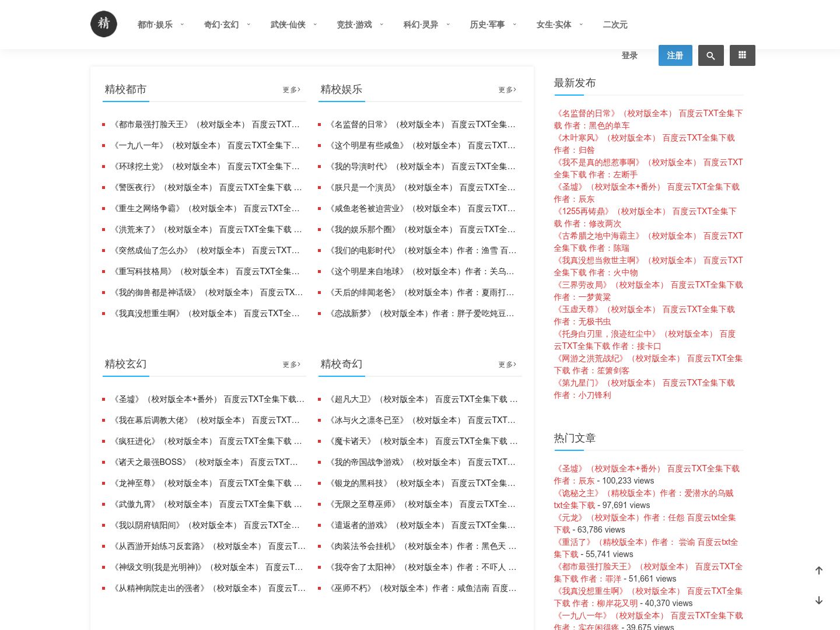
Task: Open the 精校娱乐 section heading
Action: point(341,89)
